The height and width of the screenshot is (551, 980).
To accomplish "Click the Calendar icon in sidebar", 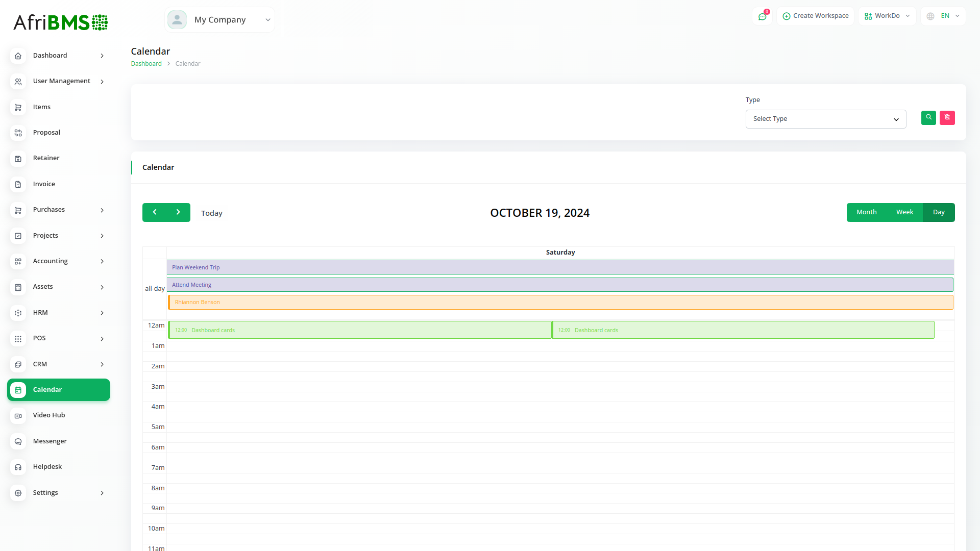I will click(18, 390).
